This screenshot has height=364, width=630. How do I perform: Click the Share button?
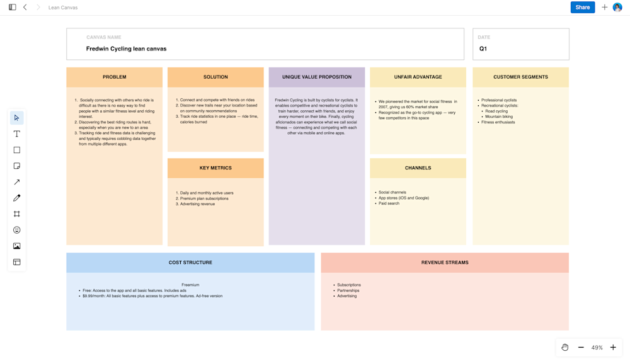pos(583,7)
